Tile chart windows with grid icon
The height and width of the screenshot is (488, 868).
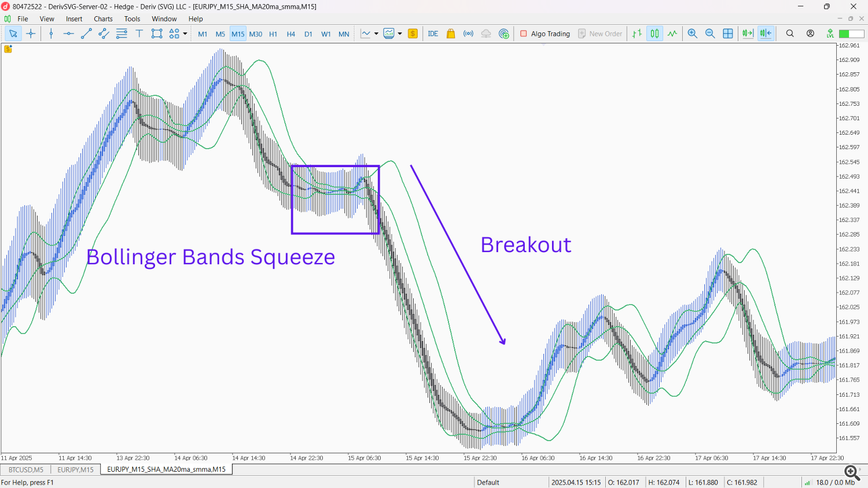click(x=728, y=34)
